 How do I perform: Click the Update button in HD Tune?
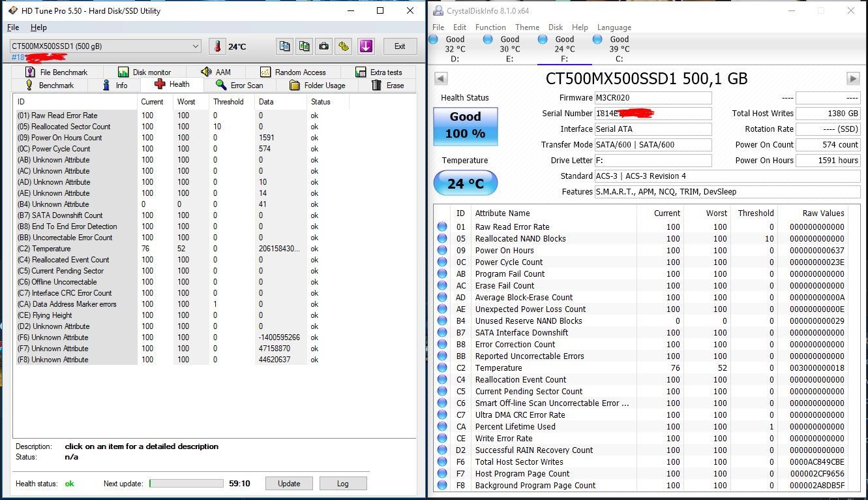(x=289, y=484)
